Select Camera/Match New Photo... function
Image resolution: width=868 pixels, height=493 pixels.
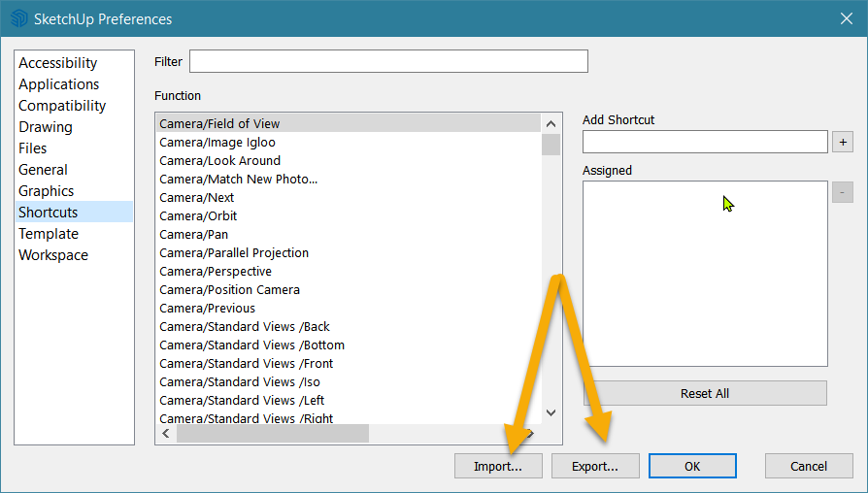(349, 180)
